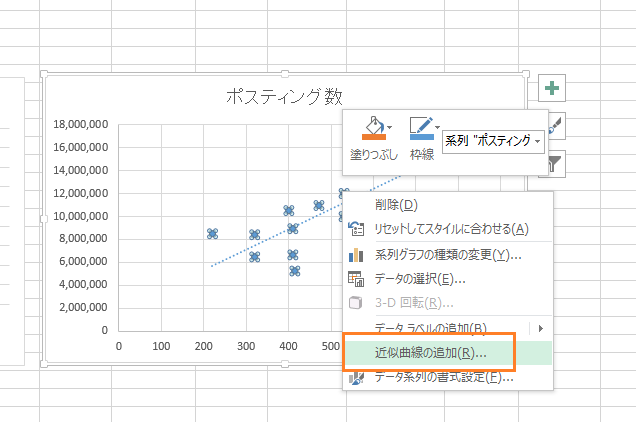Click the change series chart type icon
This screenshot has height=422, width=636.
pyautogui.click(x=356, y=255)
